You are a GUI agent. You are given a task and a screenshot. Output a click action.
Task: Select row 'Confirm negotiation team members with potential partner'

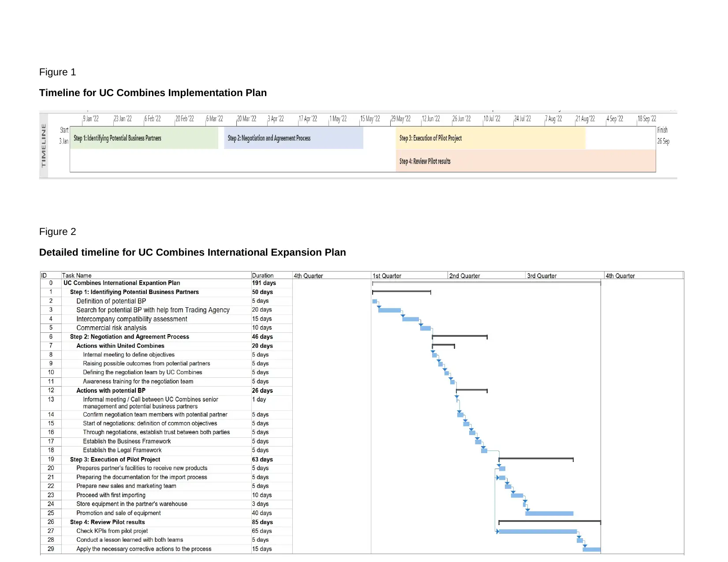point(166,415)
